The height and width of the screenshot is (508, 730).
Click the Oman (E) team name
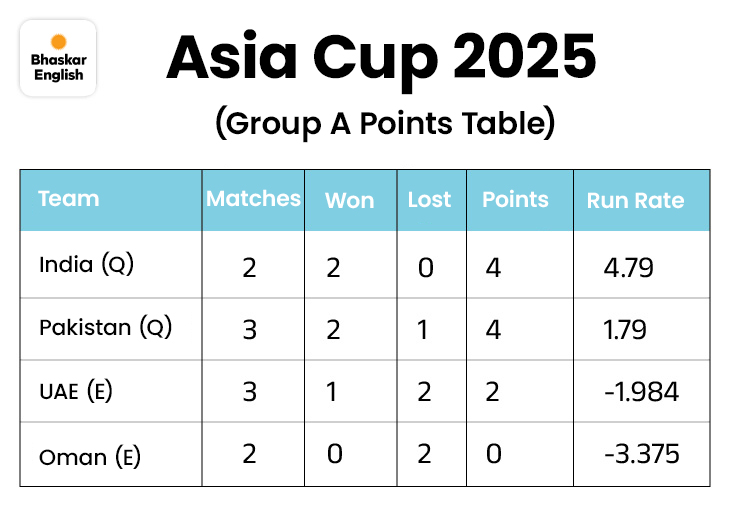pyautogui.click(x=89, y=455)
